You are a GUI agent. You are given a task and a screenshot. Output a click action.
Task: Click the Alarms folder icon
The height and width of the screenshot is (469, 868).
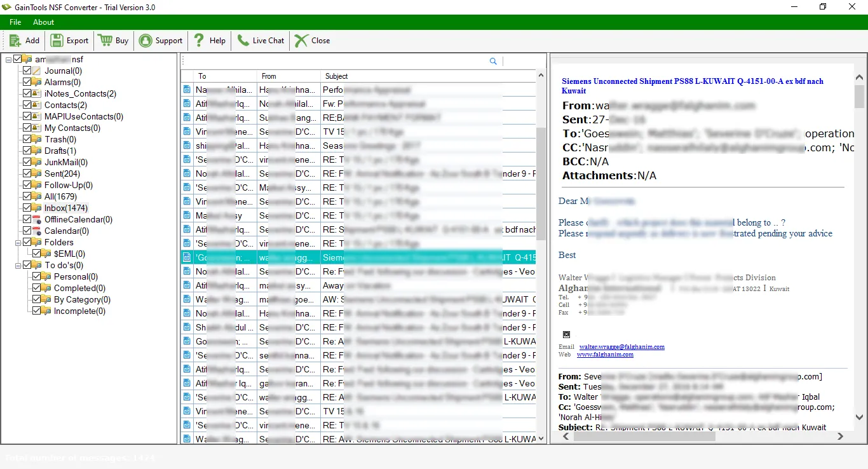point(37,82)
